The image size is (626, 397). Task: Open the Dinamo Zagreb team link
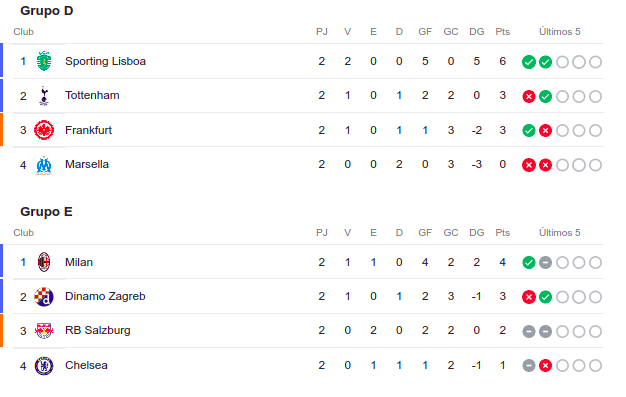point(105,296)
